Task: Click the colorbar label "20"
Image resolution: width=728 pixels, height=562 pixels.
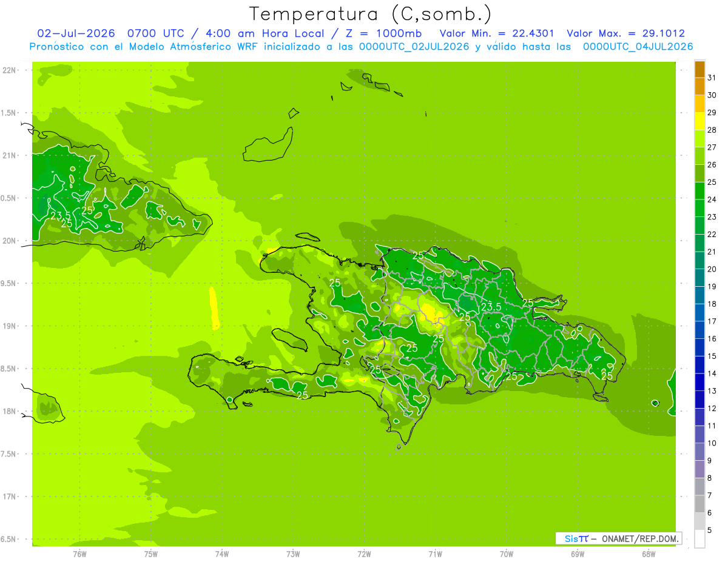Action: coord(712,269)
